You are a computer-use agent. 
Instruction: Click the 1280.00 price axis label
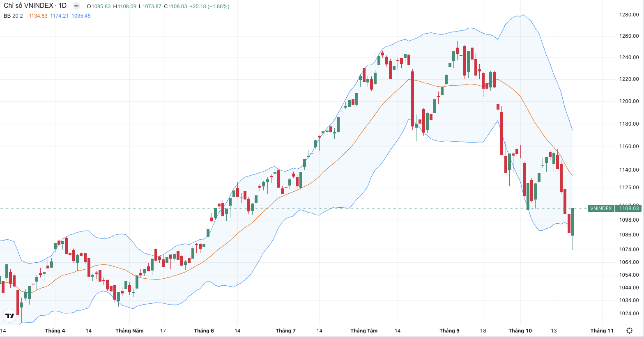(629, 14)
